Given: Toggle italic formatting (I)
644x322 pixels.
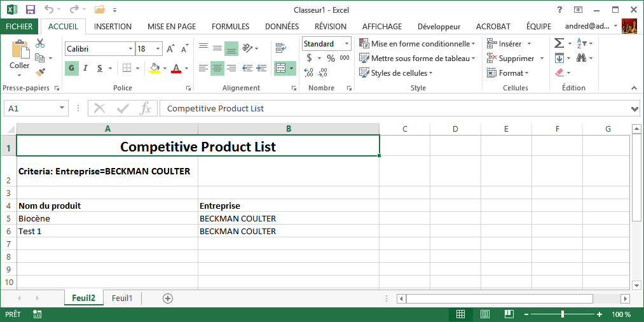Looking at the screenshot, I should [85, 68].
